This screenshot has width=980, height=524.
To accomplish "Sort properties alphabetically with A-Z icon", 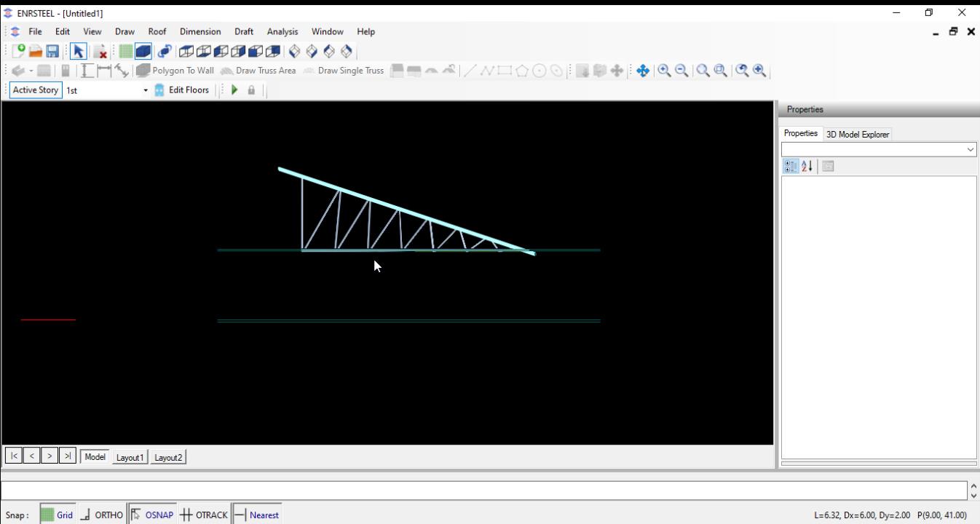I will point(807,166).
